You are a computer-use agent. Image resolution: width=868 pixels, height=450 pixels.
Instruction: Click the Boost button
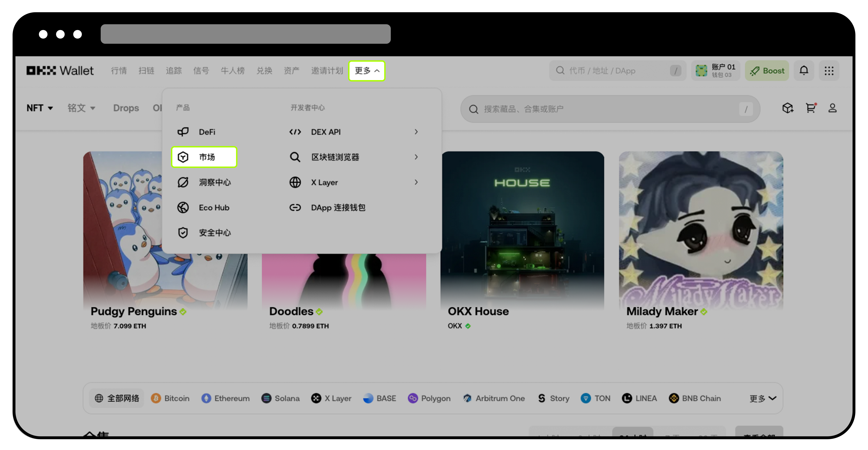click(x=767, y=71)
